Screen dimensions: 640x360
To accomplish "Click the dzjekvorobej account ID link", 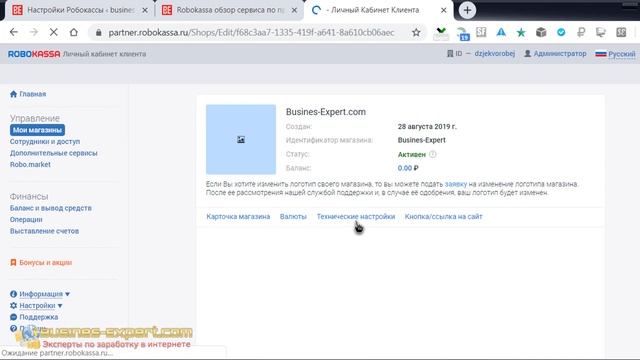I will pyautogui.click(x=495, y=53).
